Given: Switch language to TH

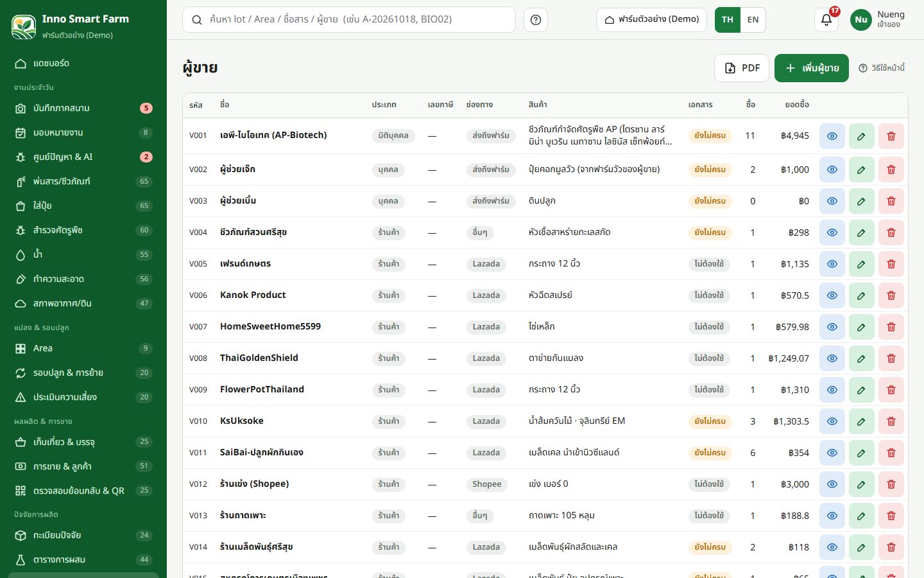Looking at the screenshot, I should point(728,20).
